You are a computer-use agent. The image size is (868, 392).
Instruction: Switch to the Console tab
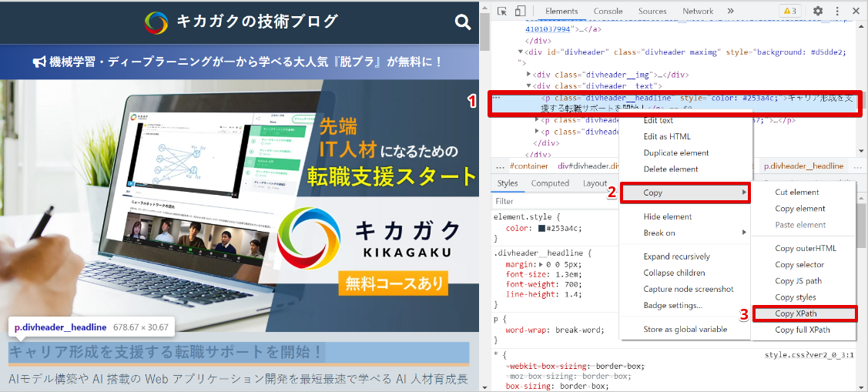tap(608, 11)
